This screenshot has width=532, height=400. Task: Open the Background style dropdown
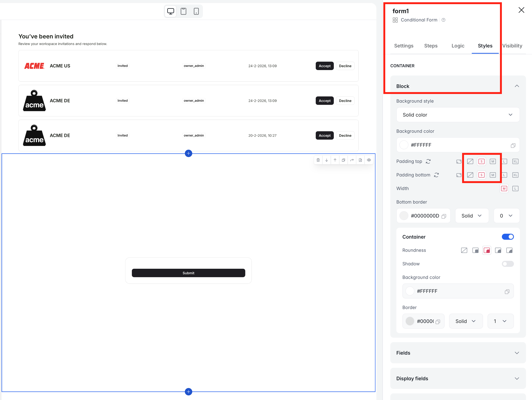pos(458,115)
